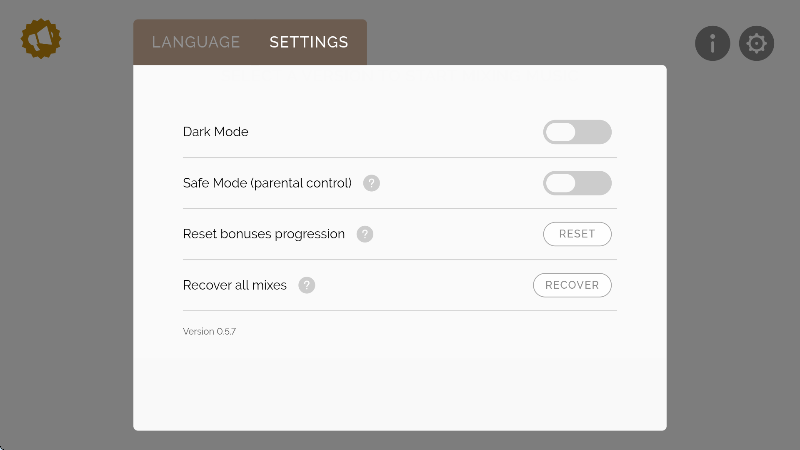The height and width of the screenshot is (450, 800).
Task: Click the "Reset bonuses progression" label
Action: click(264, 234)
